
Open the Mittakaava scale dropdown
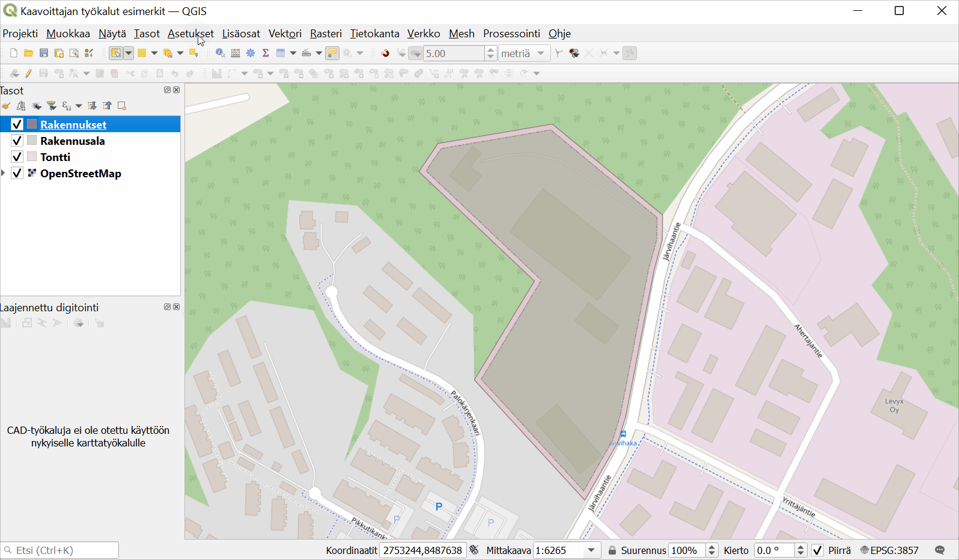coord(591,550)
